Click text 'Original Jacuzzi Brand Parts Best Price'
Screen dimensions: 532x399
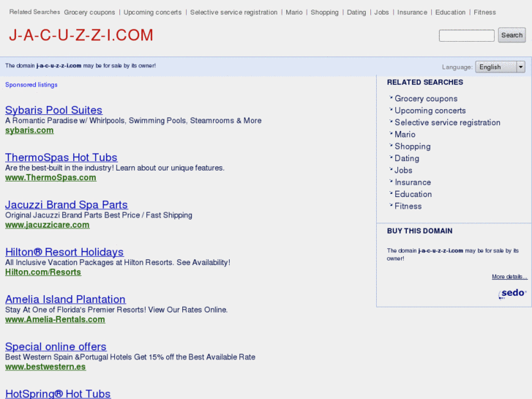[x=72, y=215]
